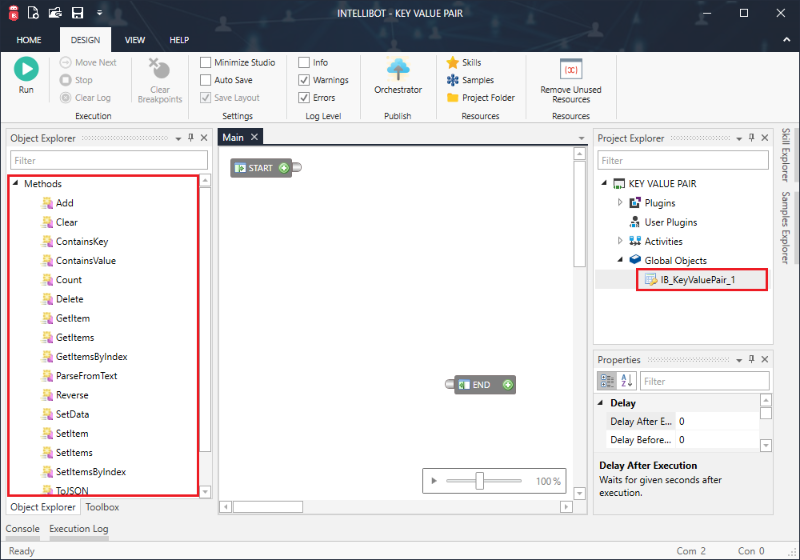Click the zoom slider handle
Image resolution: width=800 pixels, height=560 pixels.
[x=480, y=481]
